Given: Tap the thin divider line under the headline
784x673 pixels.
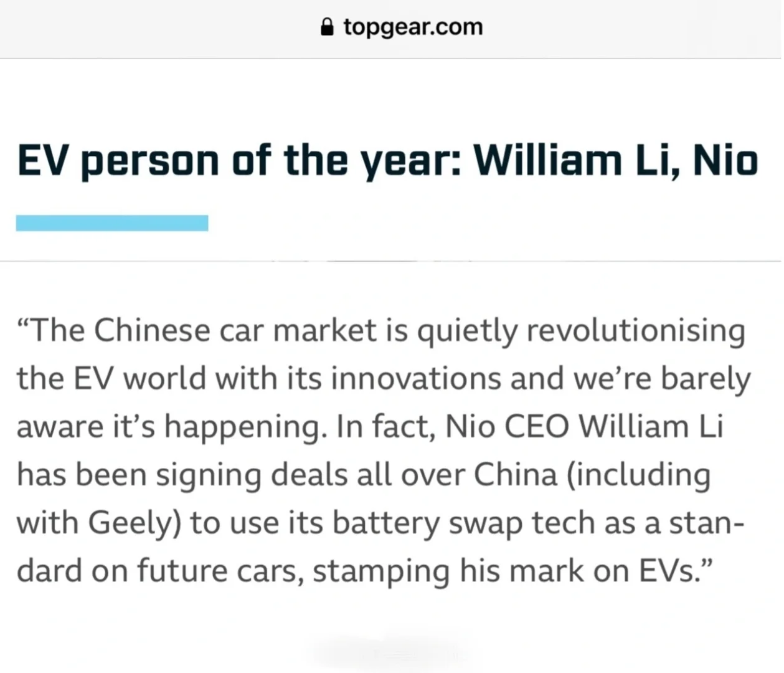Looking at the screenshot, I should coord(392,261).
